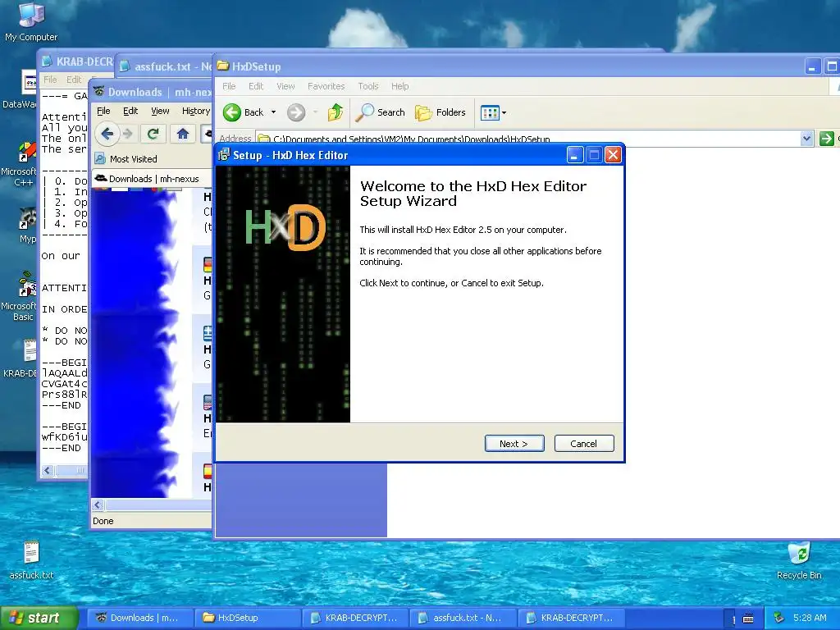
Task: Select the Microsoft C++ desktop shortcut
Action: 20,164
